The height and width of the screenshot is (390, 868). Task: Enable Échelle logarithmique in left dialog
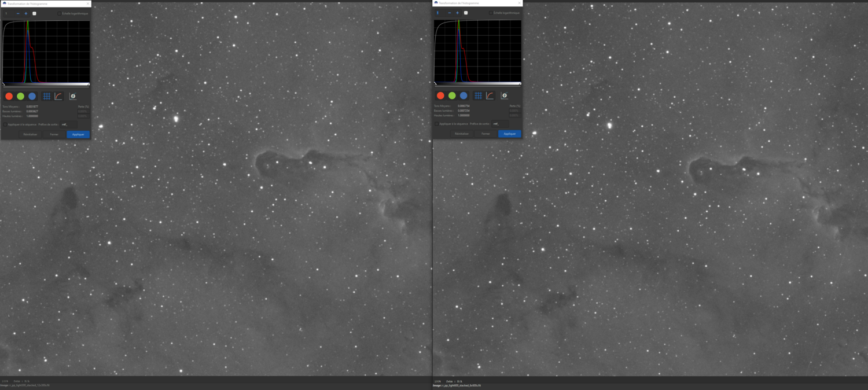coord(59,13)
